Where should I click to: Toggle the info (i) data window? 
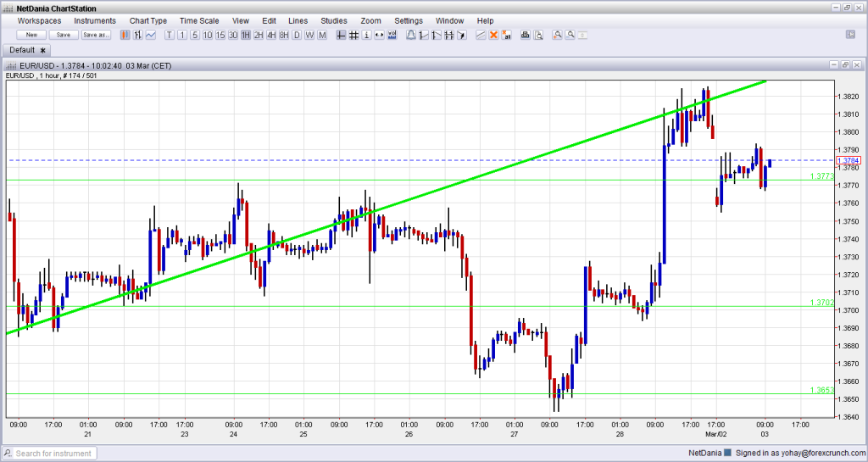[366, 35]
